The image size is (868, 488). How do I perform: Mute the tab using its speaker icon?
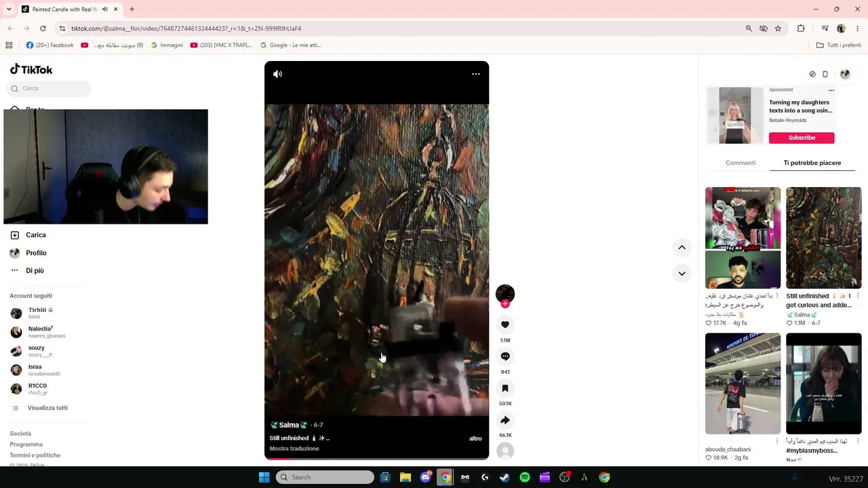(104, 9)
